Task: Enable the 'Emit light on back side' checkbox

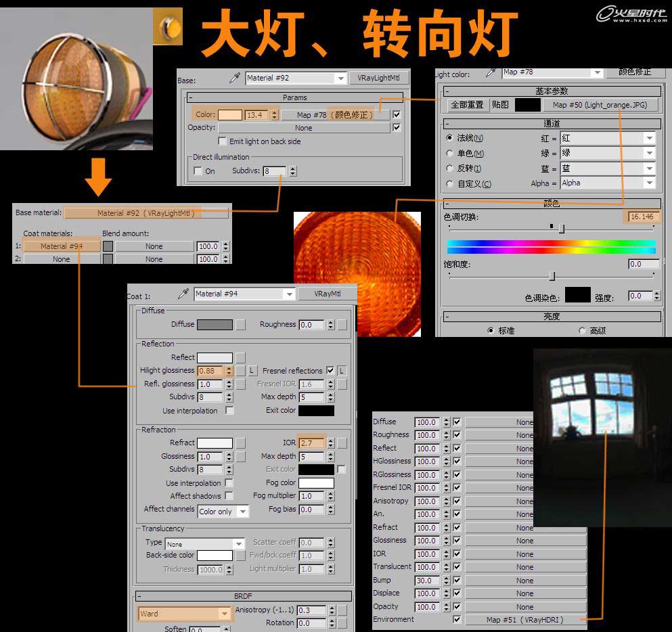Action: (x=222, y=141)
